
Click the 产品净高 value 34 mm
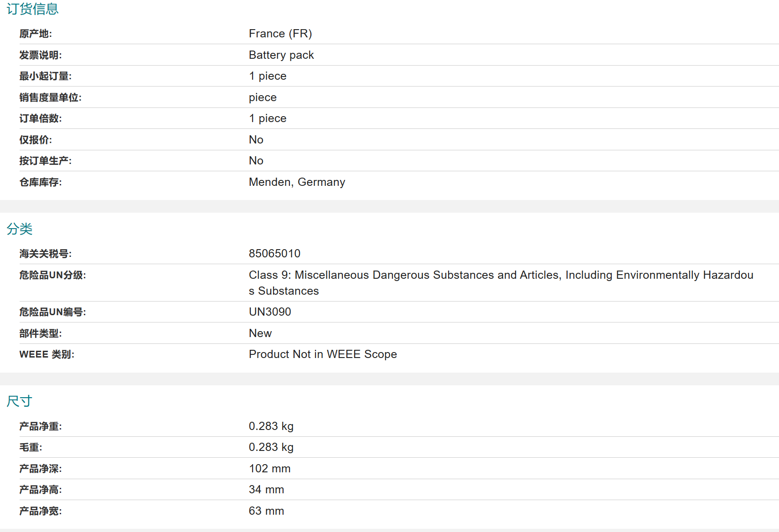pyautogui.click(x=266, y=490)
